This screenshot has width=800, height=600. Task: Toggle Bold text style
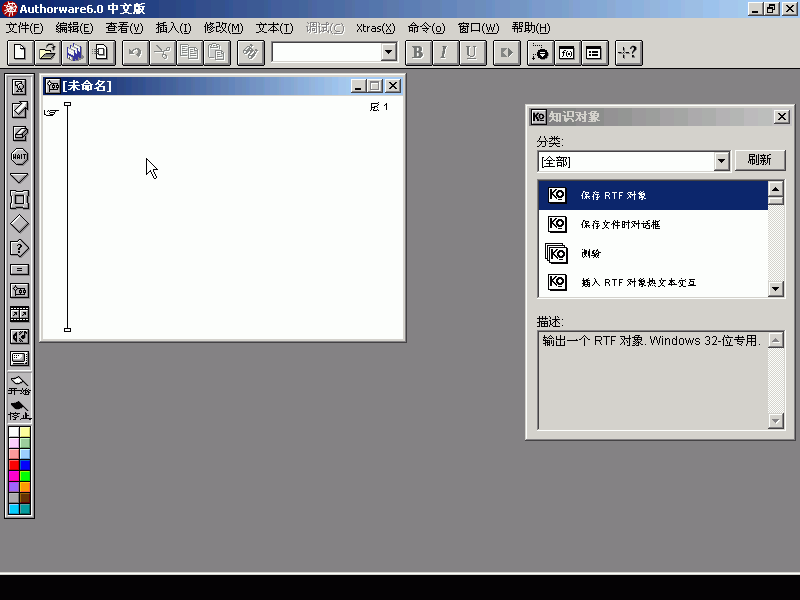[x=418, y=53]
